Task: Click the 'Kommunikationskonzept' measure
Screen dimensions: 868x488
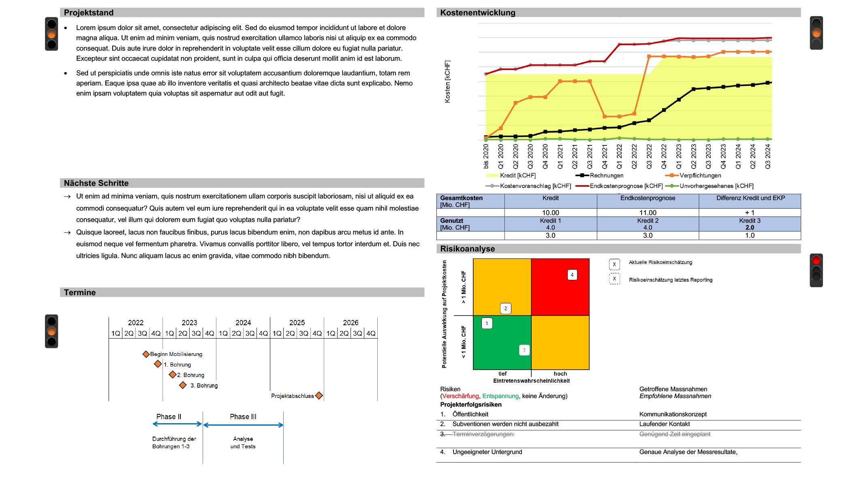Action: [x=673, y=414]
